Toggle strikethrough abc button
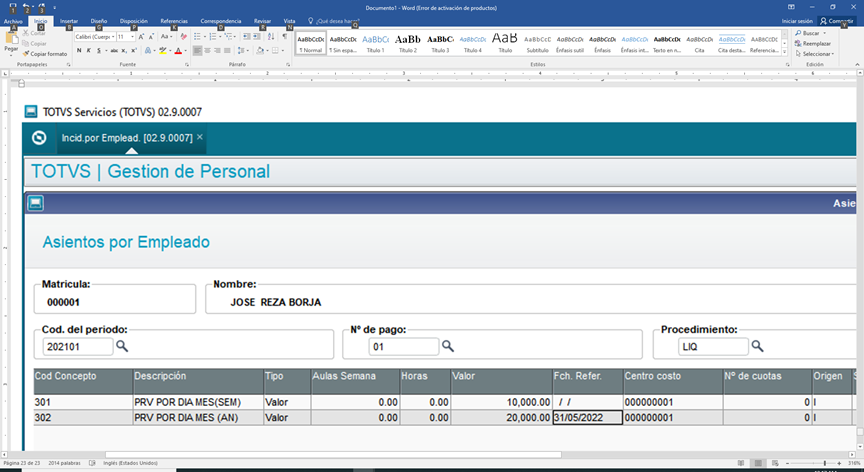Screen dimensions: 864x472 pyautogui.click(x=114, y=51)
